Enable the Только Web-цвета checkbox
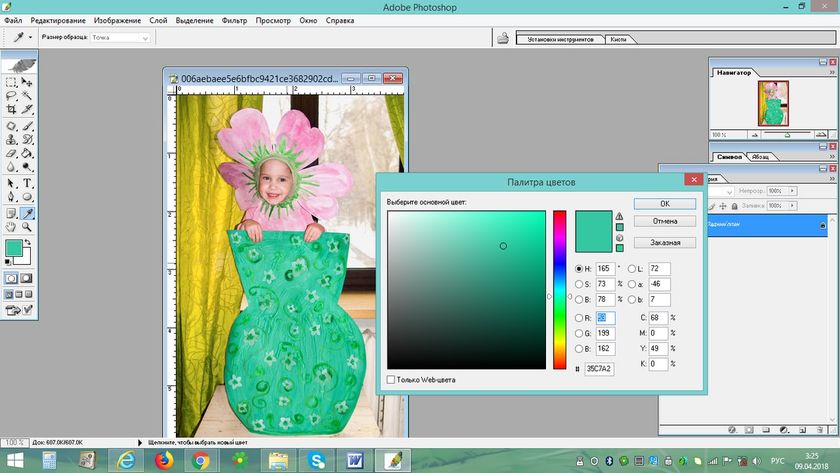Viewport: 840px width, 473px height. (391, 379)
